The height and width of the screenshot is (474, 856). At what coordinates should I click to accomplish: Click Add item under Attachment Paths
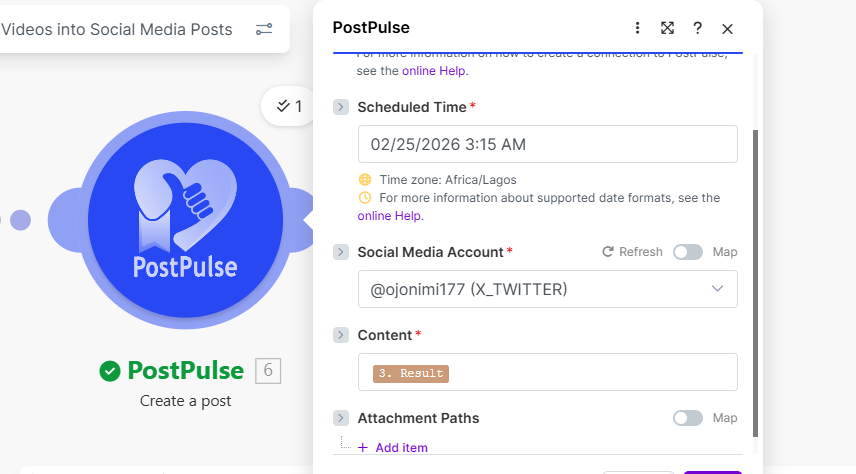[393, 447]
